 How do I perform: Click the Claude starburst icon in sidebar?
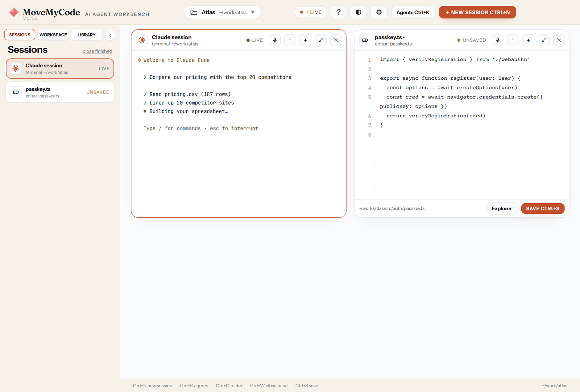16,68
